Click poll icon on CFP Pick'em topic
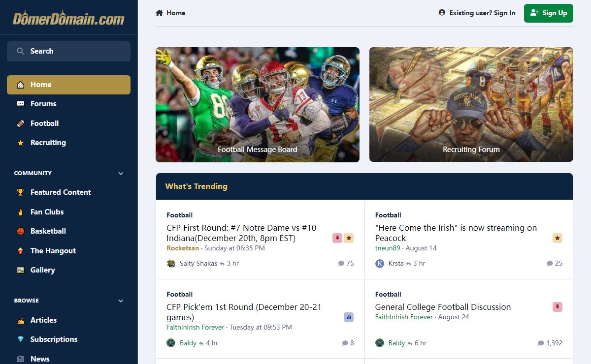This screenshot has height=364, width=591. 349,317
